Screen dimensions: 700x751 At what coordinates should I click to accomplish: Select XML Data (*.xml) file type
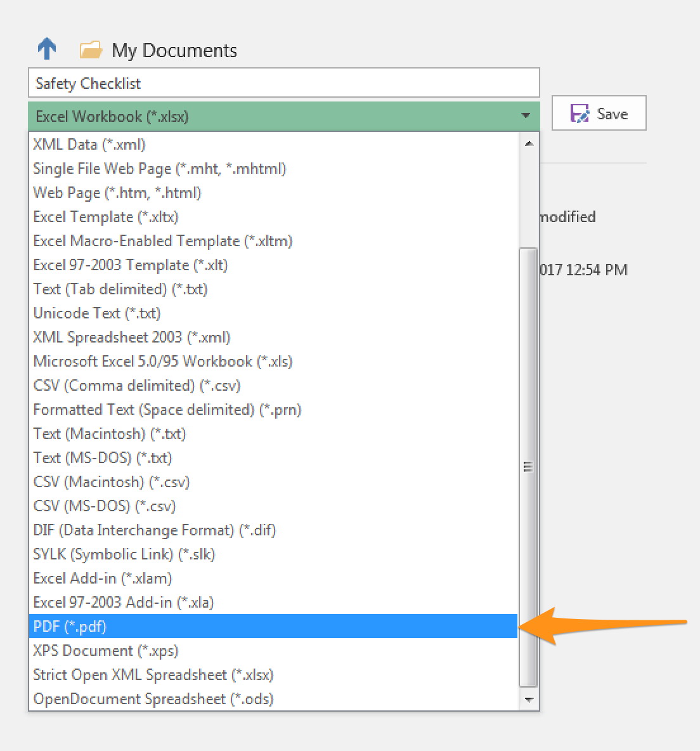pyautogui.click(x=89, y=145)
